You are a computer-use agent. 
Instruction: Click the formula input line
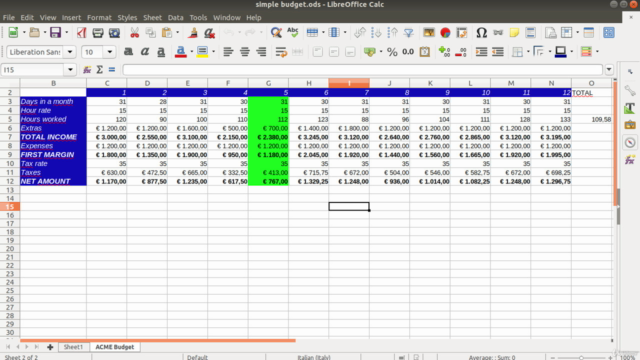tap(362, 70)
